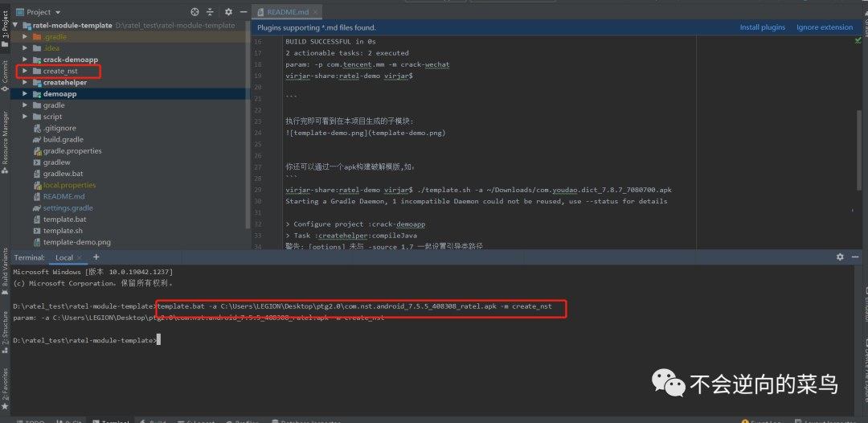
Task: Click line number 29 in gutter
Action: [257, 190]
